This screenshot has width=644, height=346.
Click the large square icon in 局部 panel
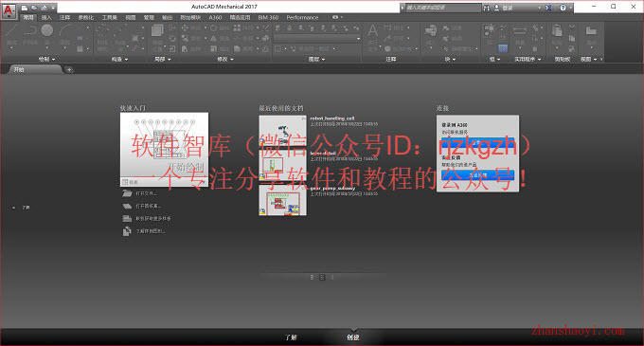point(157,30)
